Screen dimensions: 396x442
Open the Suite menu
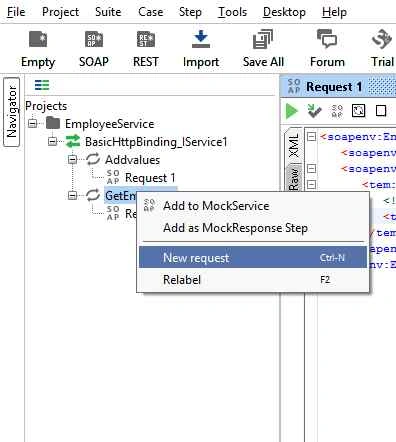click(108, 12)
